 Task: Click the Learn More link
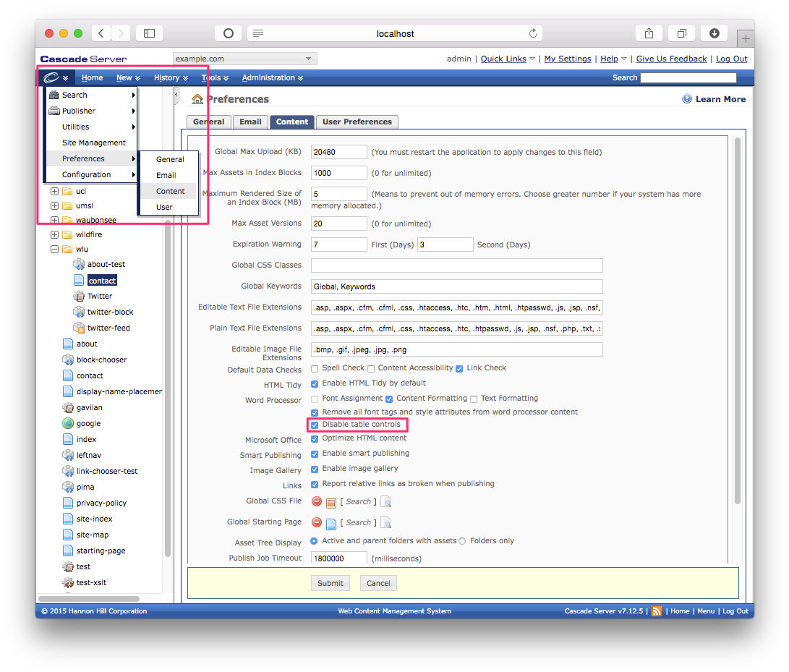tap(720, 99)
